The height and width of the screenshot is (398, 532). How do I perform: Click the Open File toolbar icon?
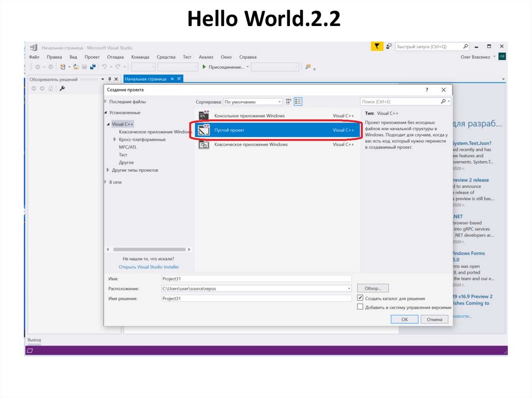(x=76, y=67)
